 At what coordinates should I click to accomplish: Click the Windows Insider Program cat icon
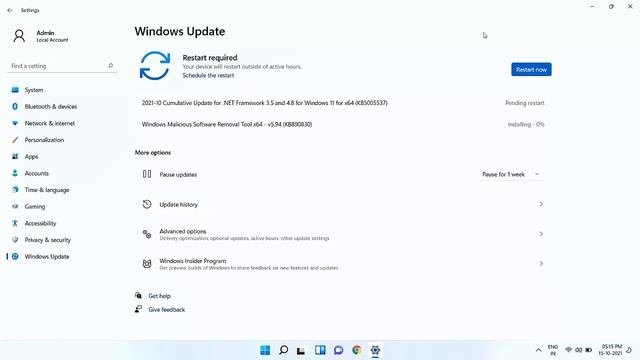(x=147, y=264)
